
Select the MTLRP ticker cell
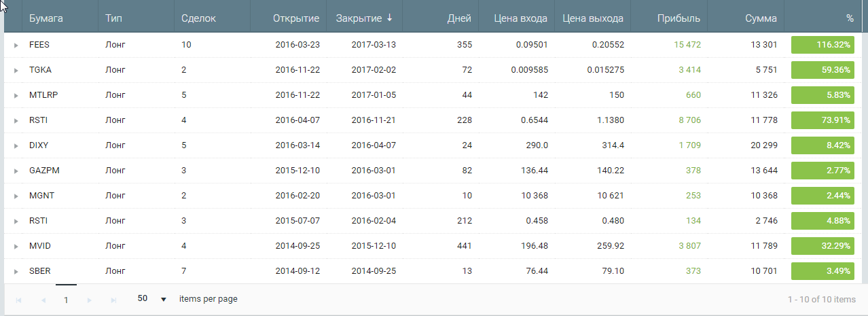[43, 95]
